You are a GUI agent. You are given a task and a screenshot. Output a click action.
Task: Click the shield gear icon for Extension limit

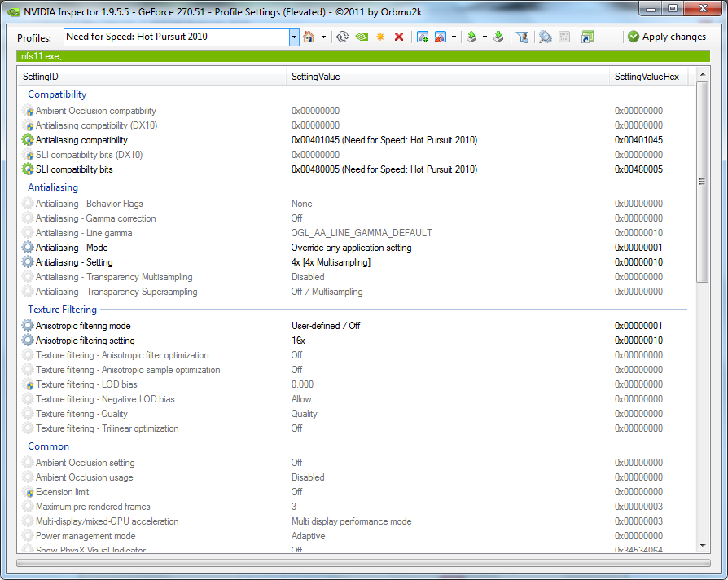tap(28, 492)
